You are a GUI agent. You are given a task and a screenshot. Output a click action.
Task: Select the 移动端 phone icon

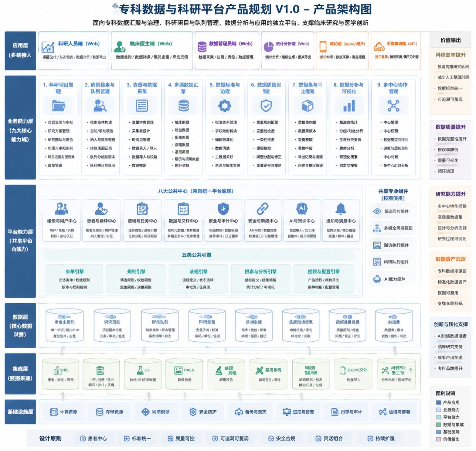click(323, 47)
